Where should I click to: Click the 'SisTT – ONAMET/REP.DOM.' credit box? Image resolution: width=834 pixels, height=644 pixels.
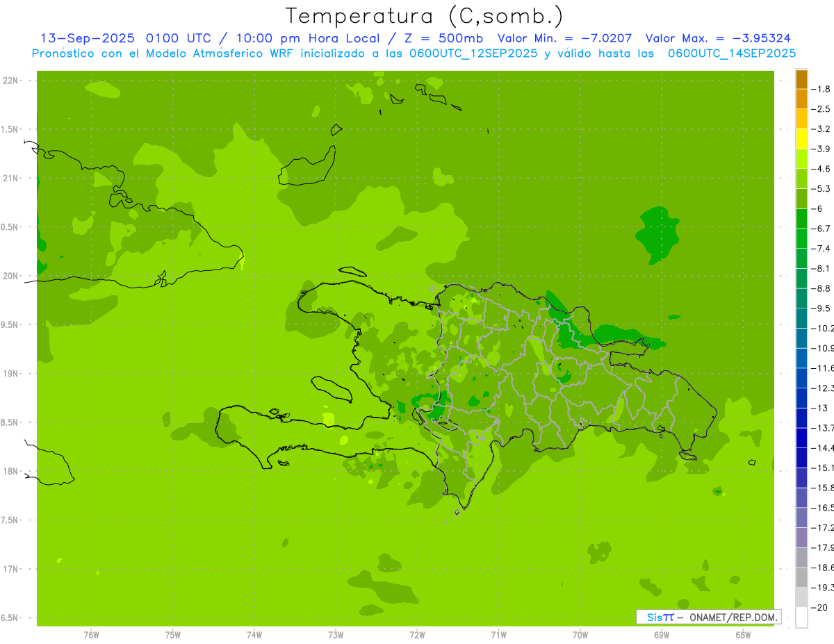(708, 617)
